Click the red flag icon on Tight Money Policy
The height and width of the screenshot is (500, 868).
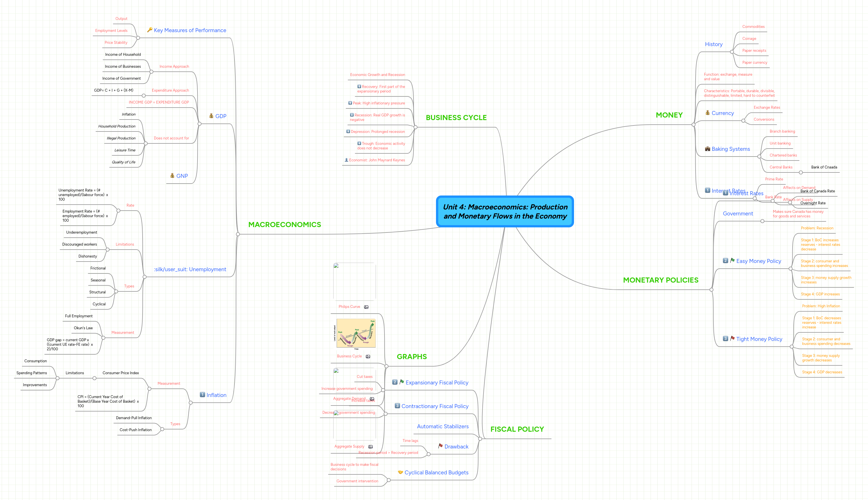[x=732, y=339]
